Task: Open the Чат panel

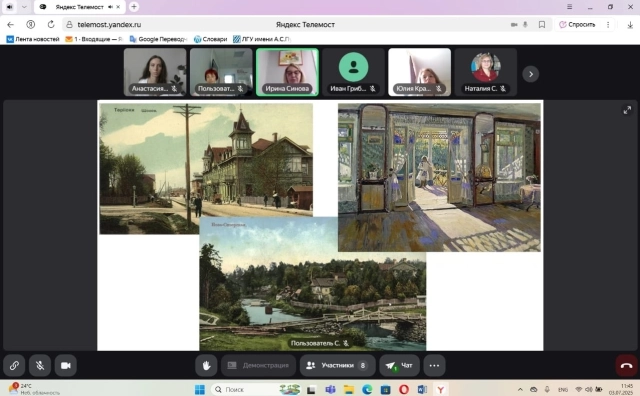Action: [x=399, y=365]
